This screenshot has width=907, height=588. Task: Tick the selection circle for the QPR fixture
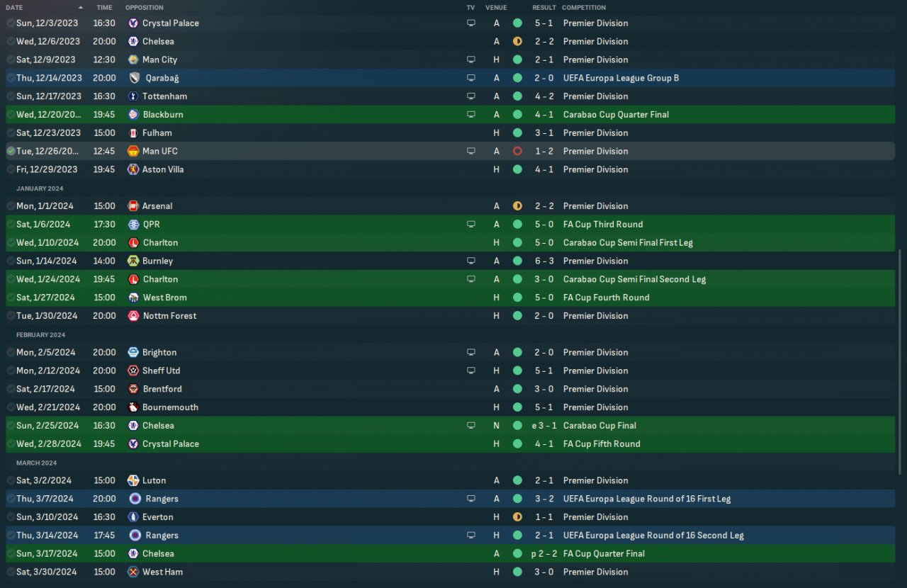click(x=11, y=225)
